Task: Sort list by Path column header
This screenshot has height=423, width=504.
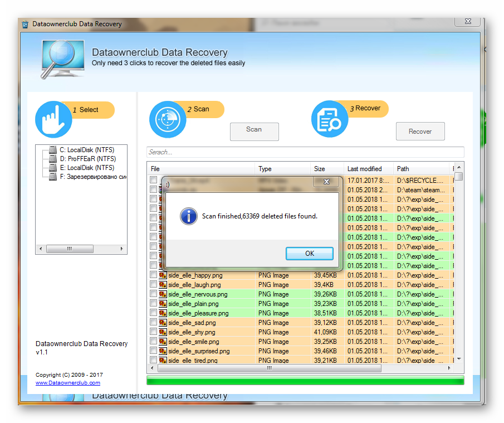Action: pyautogui.click(x=422, y=169)
